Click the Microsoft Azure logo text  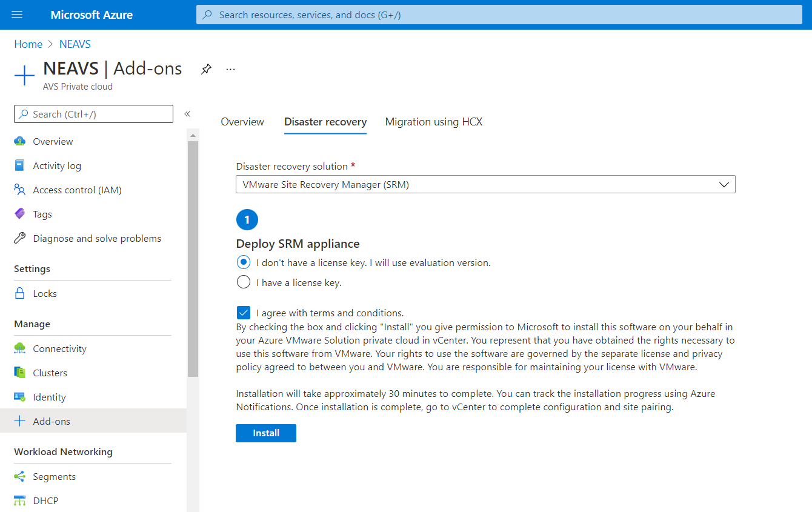click(x=92, y=15)
